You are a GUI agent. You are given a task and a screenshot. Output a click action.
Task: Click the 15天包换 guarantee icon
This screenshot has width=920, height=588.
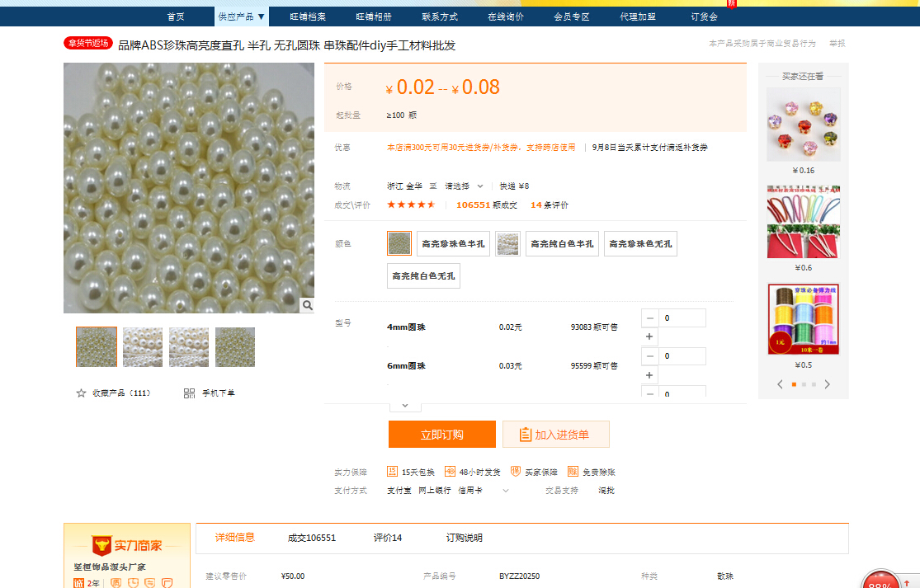393,472
